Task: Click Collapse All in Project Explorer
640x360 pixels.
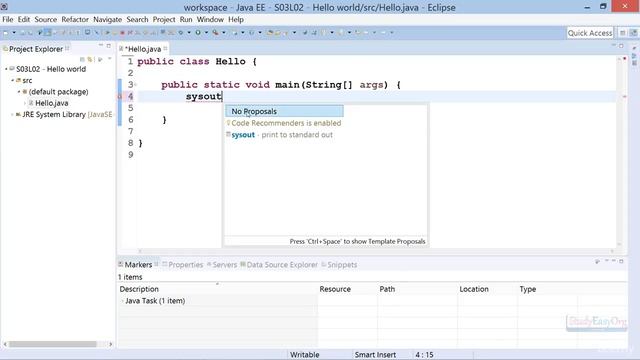Action: 82,60
